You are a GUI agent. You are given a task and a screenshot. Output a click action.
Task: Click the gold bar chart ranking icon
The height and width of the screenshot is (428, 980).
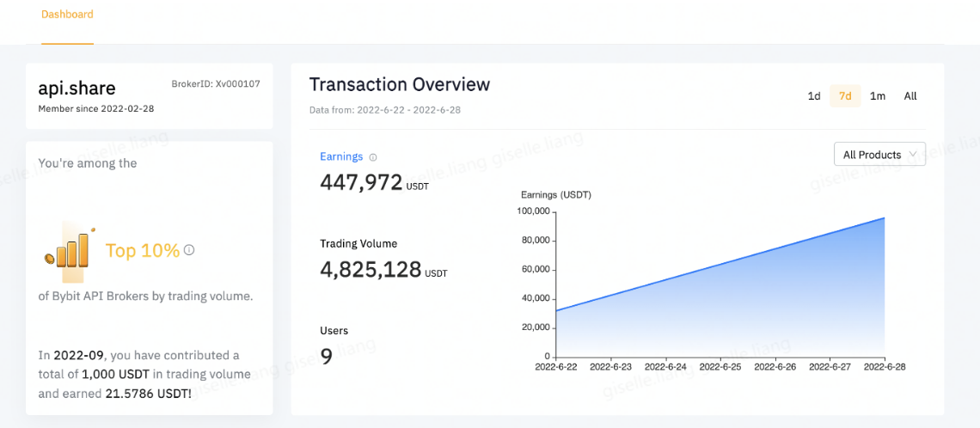coord(70,249)
